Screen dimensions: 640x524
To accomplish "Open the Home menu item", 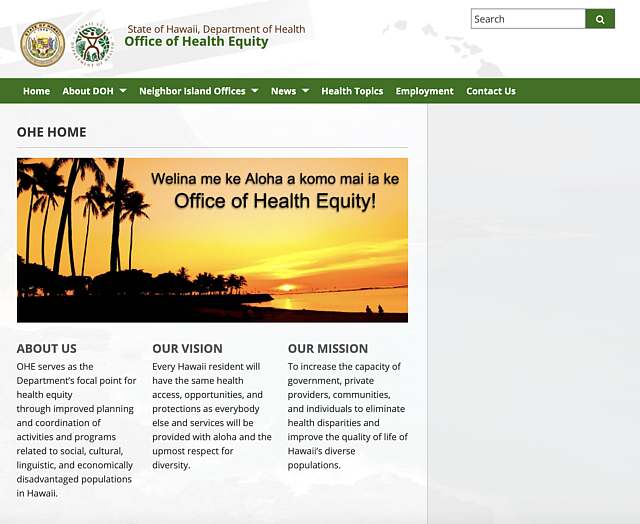I will (36, 91).
